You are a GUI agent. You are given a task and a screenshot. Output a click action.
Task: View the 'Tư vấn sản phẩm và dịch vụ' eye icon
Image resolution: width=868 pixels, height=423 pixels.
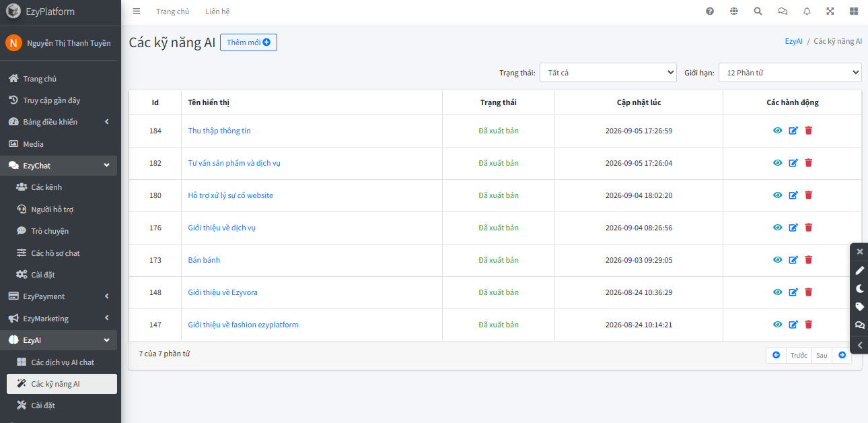click(778, 163)
